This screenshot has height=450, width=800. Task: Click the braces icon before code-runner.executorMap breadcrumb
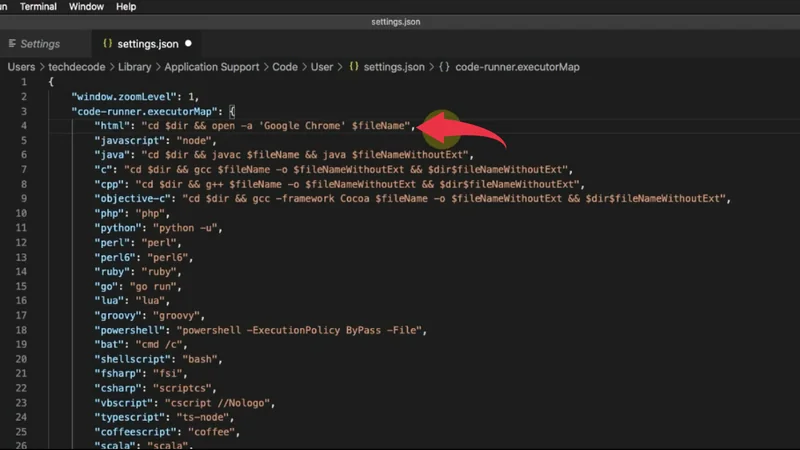444,67
